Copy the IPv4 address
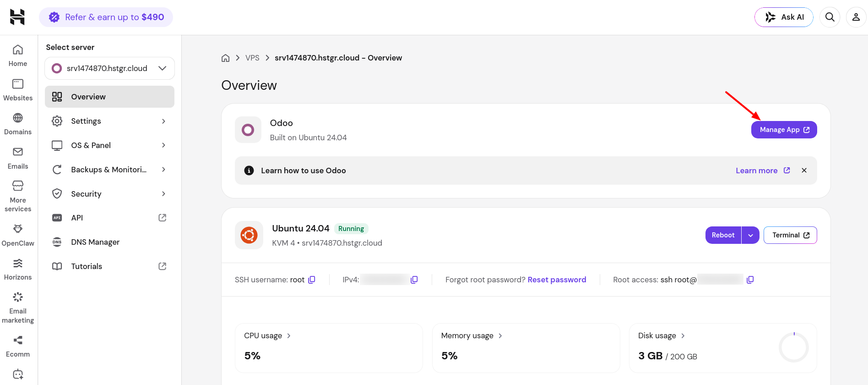Screen dimensions: 868x385 (414, 280)
